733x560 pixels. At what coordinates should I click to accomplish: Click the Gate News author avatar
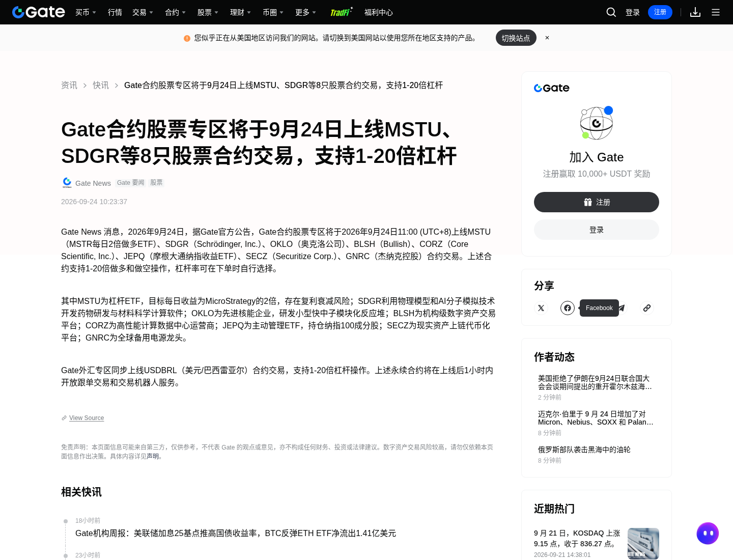point(67,183)
